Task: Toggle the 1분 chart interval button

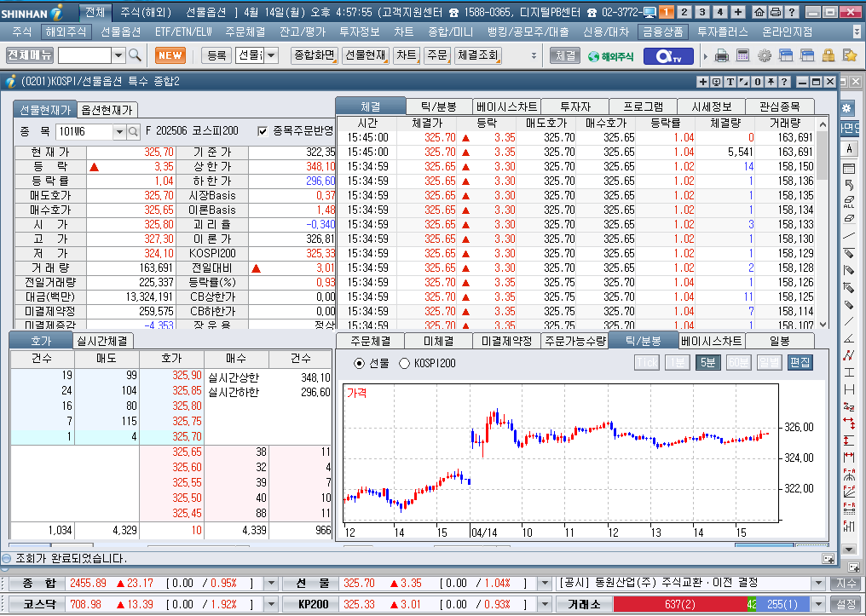Action: 677,363
